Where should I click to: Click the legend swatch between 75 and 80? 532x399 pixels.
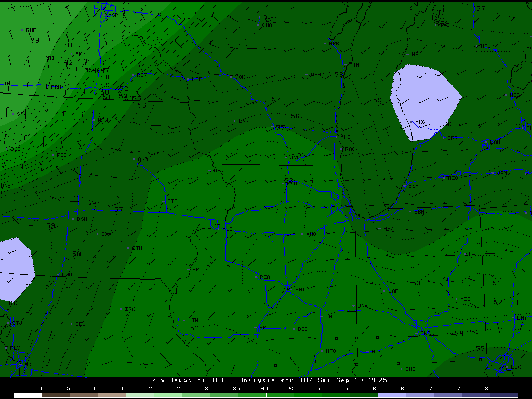tap(476, 395)
